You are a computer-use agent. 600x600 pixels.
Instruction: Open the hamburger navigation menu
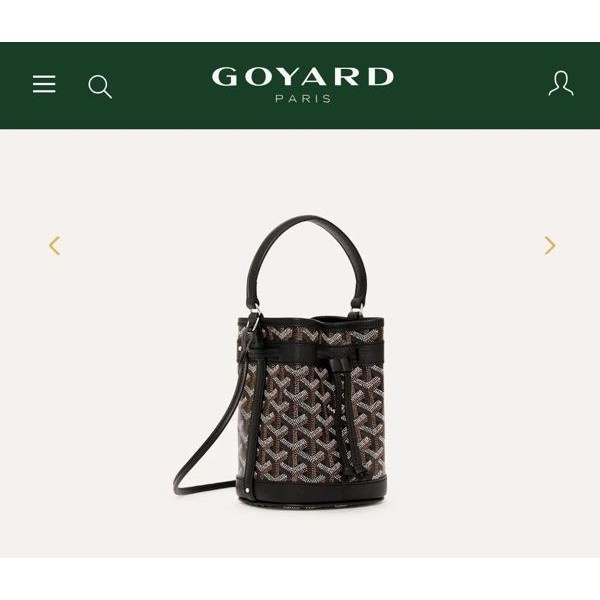(x=44, y=84)
